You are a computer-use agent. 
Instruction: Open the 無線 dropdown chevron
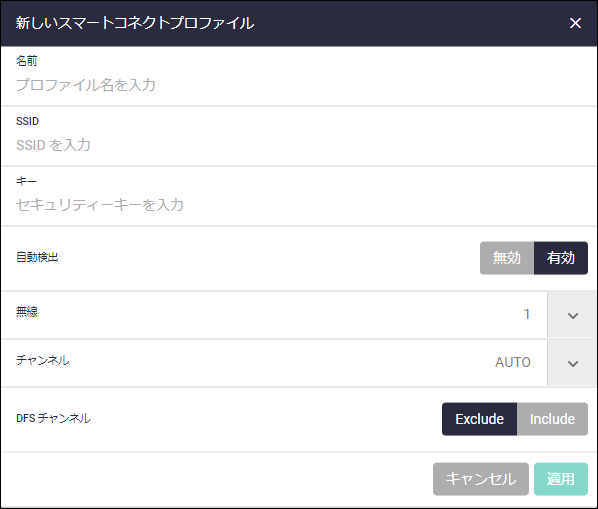[x=572, y=315]
